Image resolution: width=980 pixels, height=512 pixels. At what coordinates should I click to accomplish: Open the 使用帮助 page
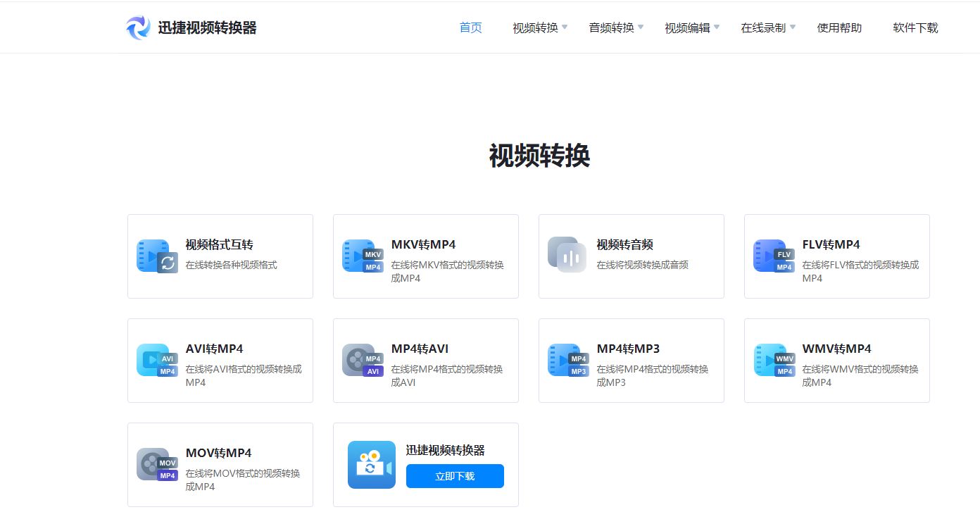[x=839, y=28]
